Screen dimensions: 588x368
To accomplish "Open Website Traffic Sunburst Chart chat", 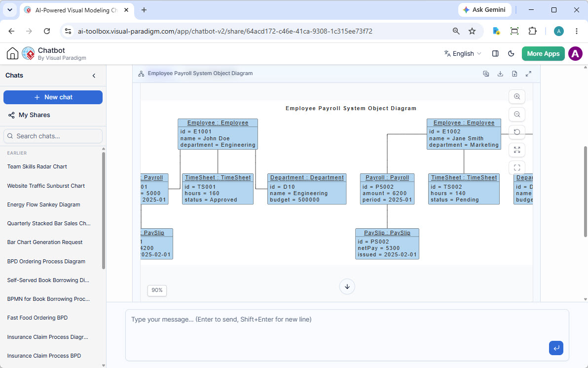I will (46, 186).
